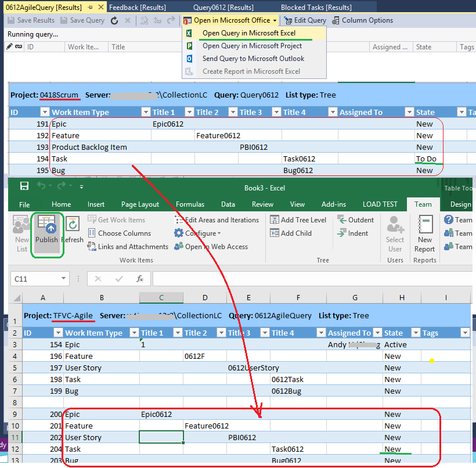Click Create Report in Microsoft Excel entry
Screen dimensions: 476x468
pyautogui.click(x=251, y=71)
